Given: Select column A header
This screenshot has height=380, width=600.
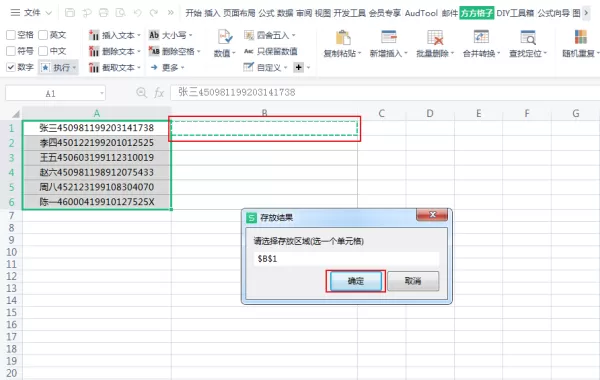Looking at the screenshot, I should (97, 113).
